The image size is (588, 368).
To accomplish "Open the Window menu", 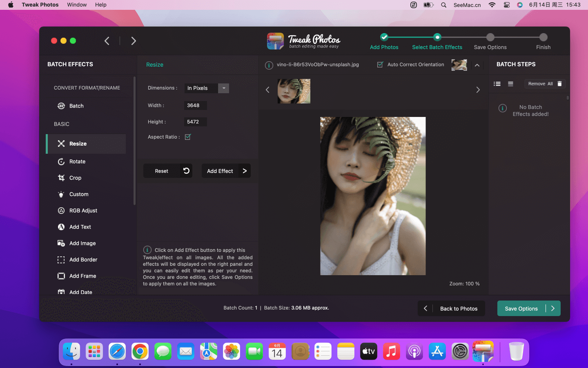I will click(x=77, y=5).
